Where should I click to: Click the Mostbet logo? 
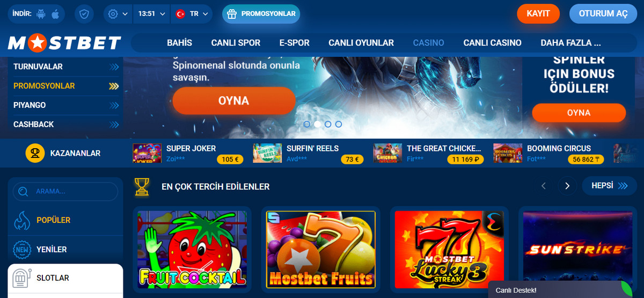coord(64,43)
